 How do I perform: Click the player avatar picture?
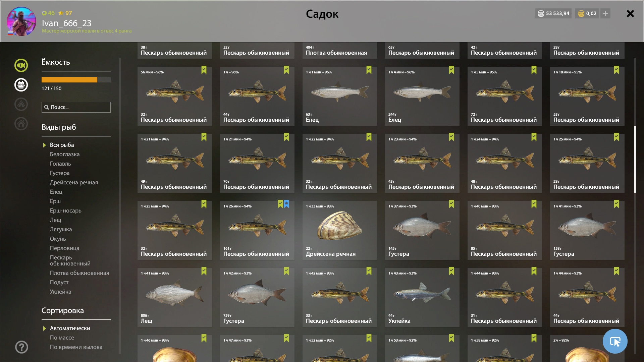(x=21, y=21)
